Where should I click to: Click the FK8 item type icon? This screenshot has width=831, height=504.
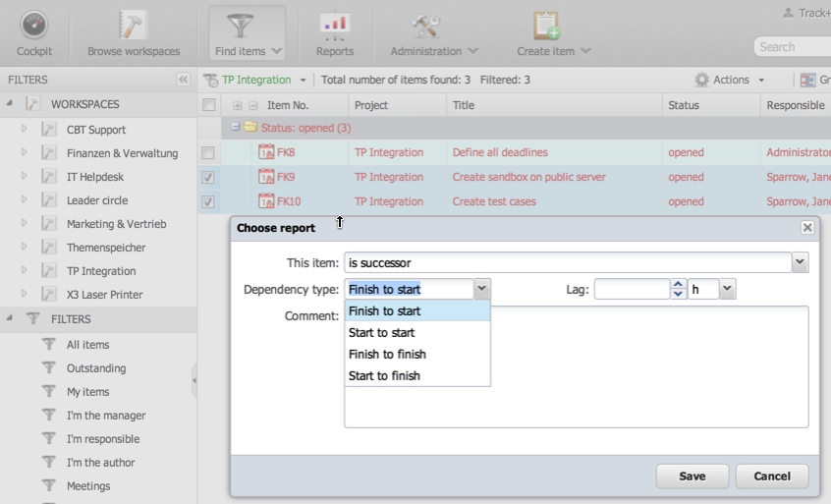click(266, 152)
